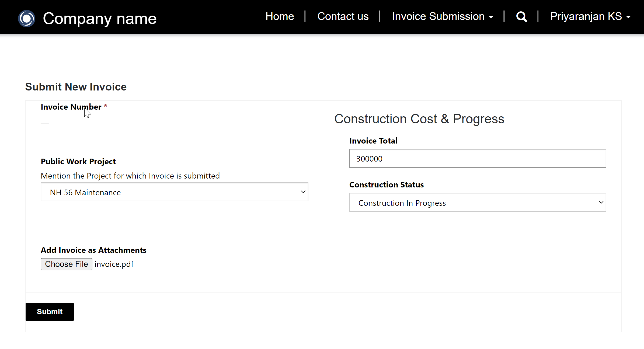Viewport: 644px width, 349px height.
Task: Click the Invoice Submission caret arrow
Action: (x=491, y=17)
